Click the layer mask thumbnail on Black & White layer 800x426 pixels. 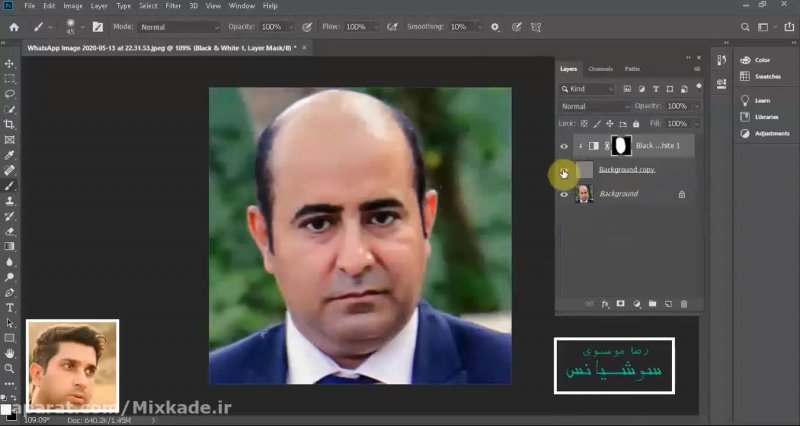(621, 146)
